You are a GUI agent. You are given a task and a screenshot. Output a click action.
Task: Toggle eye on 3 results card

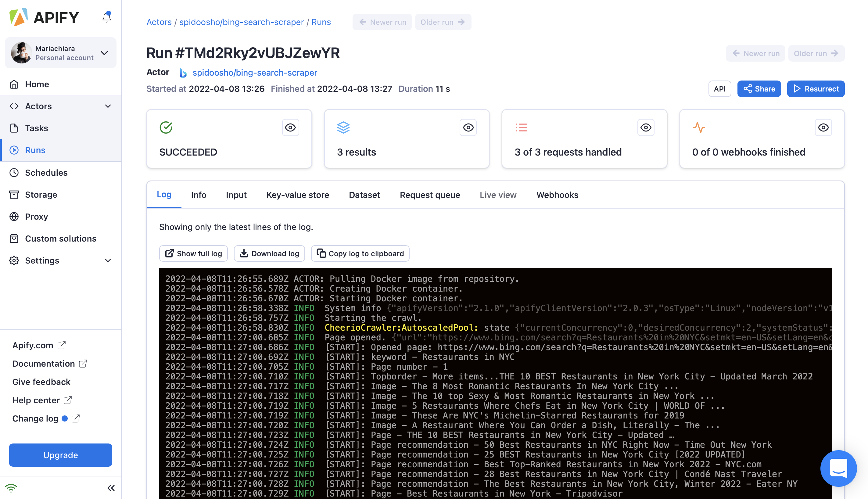[x=468, y=127]
